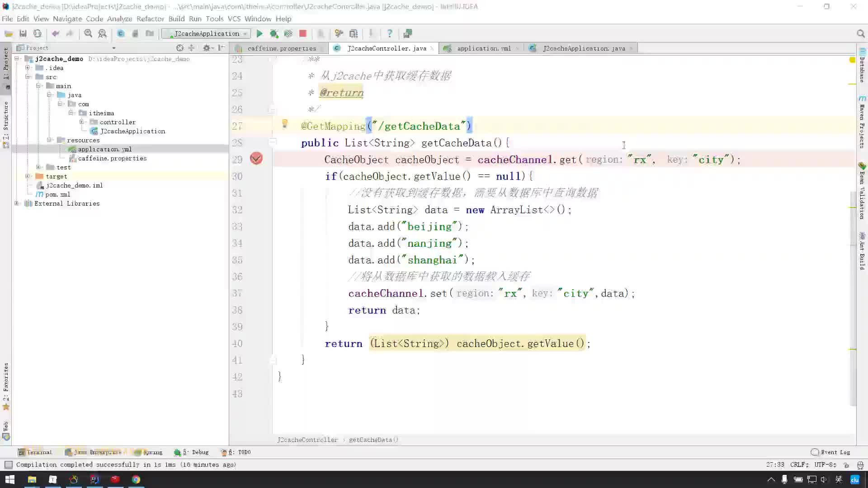Close the J2cacheController.java tab
This screenshot has width=868, height=488.
tap(432, 48)
